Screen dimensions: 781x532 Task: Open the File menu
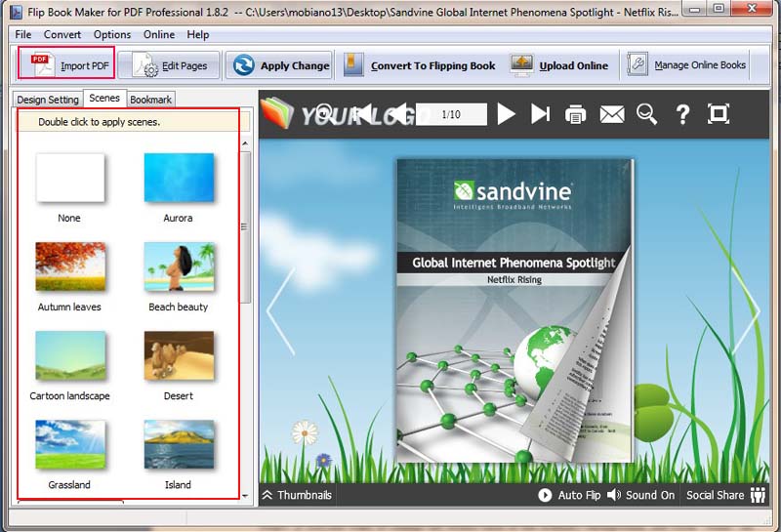point(22,34)
